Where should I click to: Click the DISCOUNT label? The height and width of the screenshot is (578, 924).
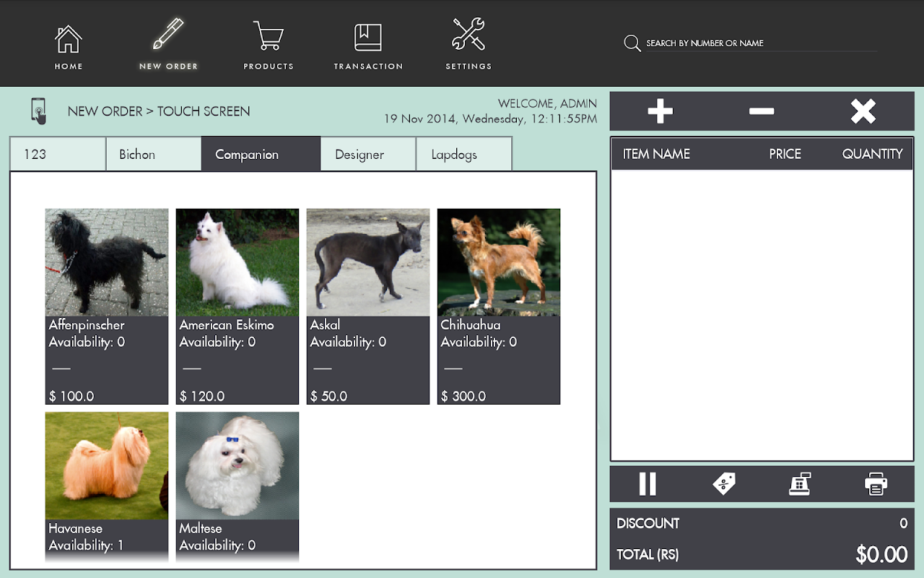648,523
